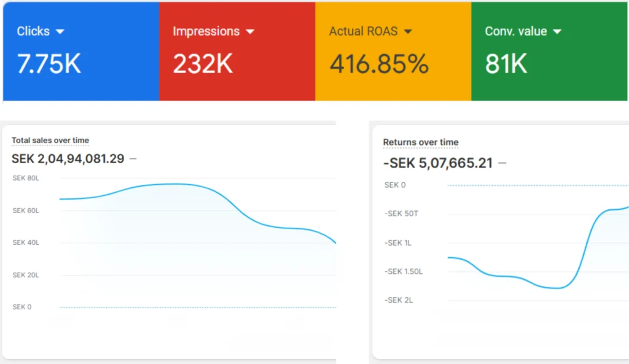Open the Returns over time report
This screenshot has height=364, width=629.
tap(421, 142)
